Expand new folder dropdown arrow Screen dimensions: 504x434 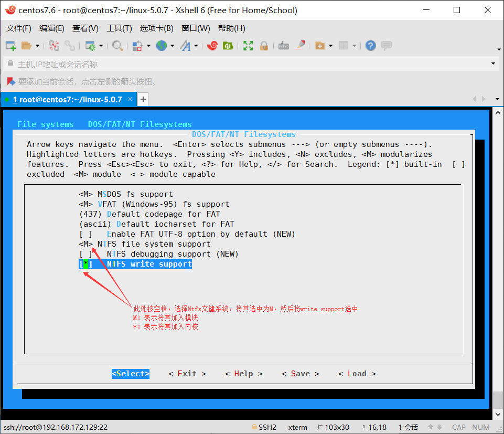pyautogui.click(x=330, y=46)
